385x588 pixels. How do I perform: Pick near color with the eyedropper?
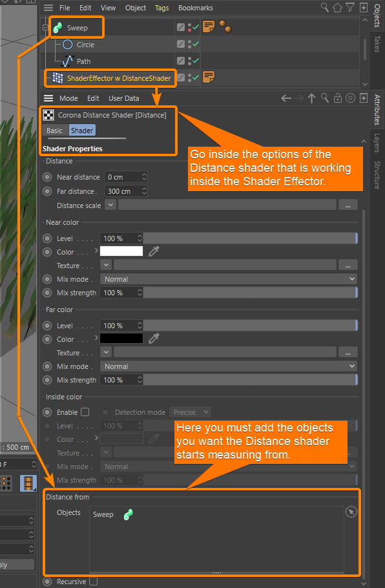154,251
